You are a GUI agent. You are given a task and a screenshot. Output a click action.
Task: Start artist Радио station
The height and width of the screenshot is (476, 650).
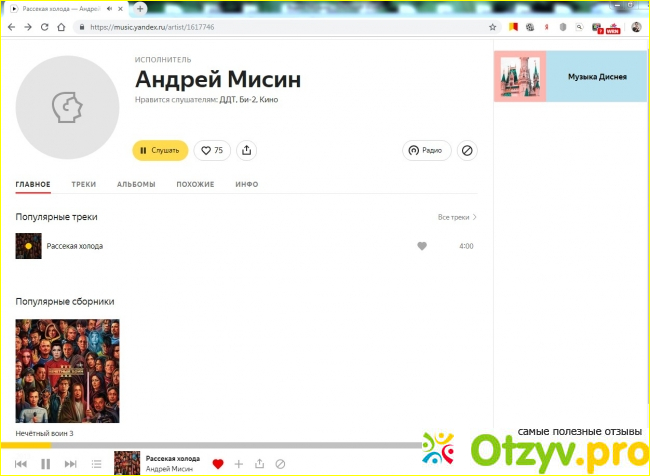(426, 151)
